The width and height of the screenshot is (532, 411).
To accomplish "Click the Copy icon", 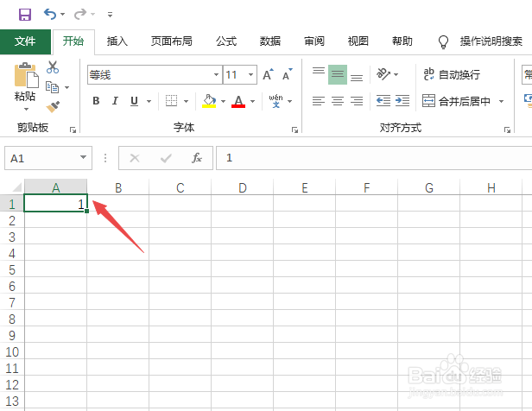I will (52, 87).
